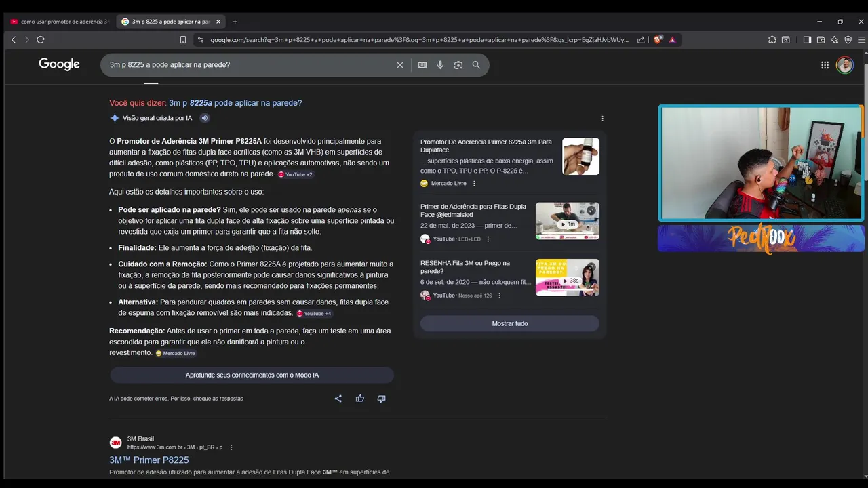Image resolution: width=868 pixels, height=488 pixels.
Task: Click the browser address bar URL
Action: 419,40
